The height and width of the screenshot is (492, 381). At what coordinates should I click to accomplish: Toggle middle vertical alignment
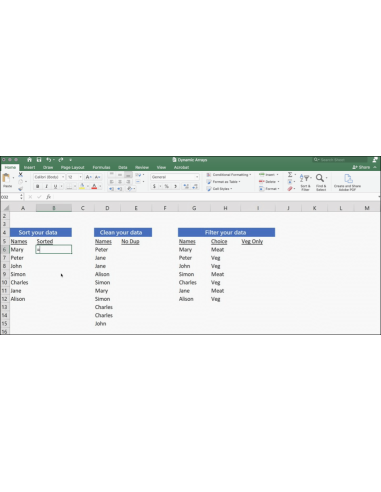(x=120, y=175)
